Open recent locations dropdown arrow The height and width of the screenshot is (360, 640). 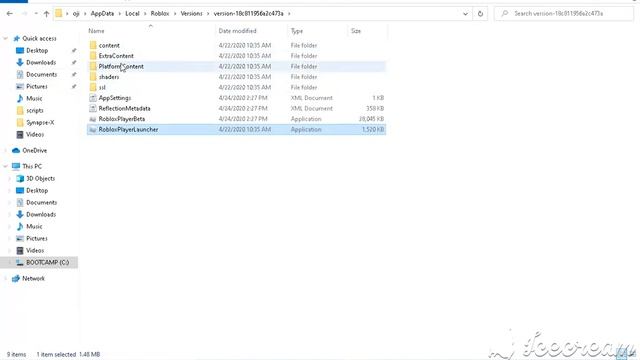(x=36, y=13)
